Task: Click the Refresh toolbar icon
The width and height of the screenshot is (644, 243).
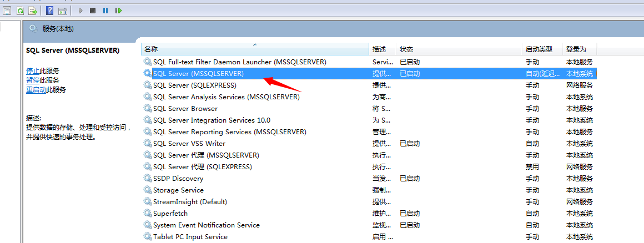Action: point(20,11)
